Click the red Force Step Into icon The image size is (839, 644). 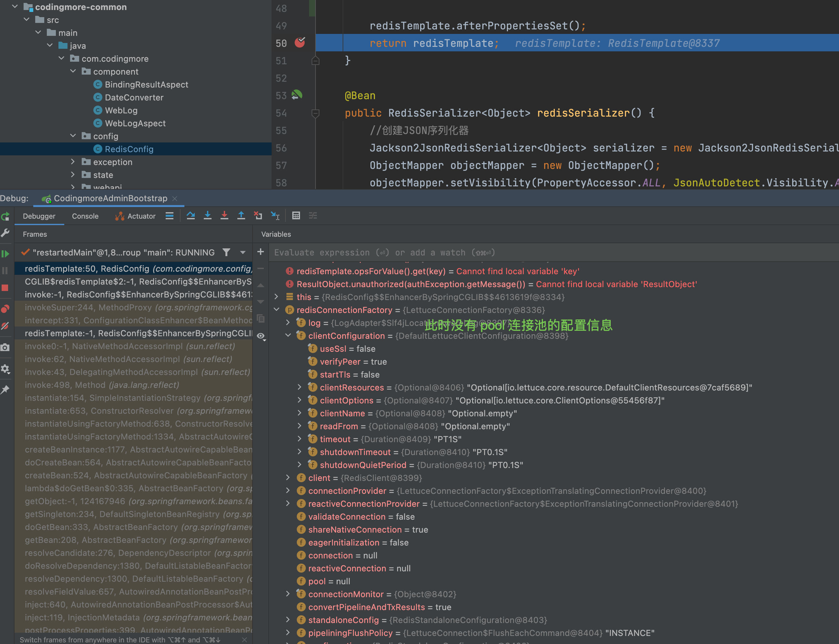tap(224, 215)
